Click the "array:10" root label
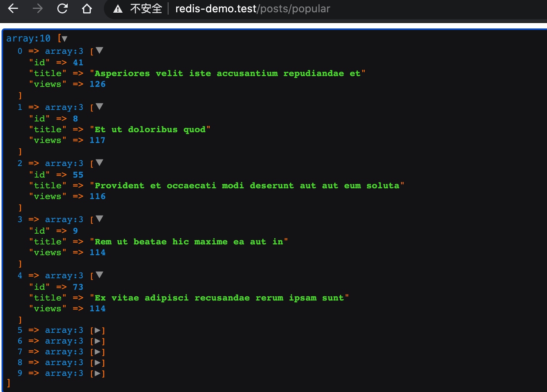Viewport: 547px width, 392px height. tap(28, 38)
